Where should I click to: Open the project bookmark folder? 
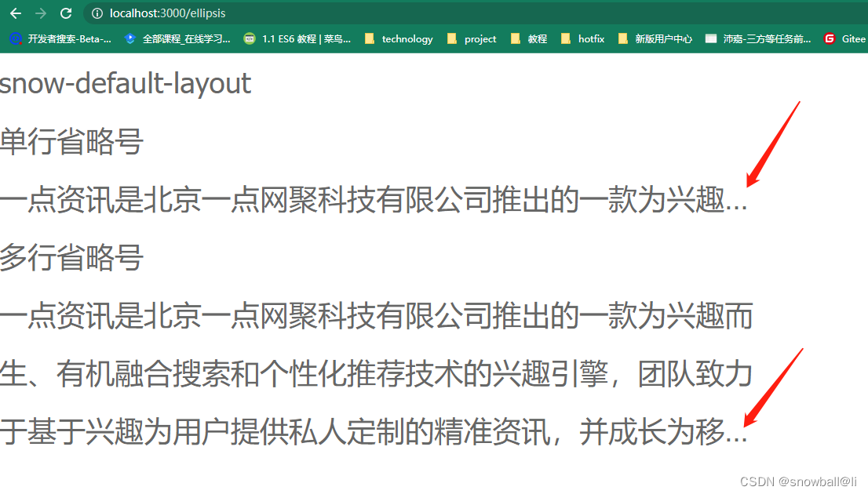click(x=472, y=38)
